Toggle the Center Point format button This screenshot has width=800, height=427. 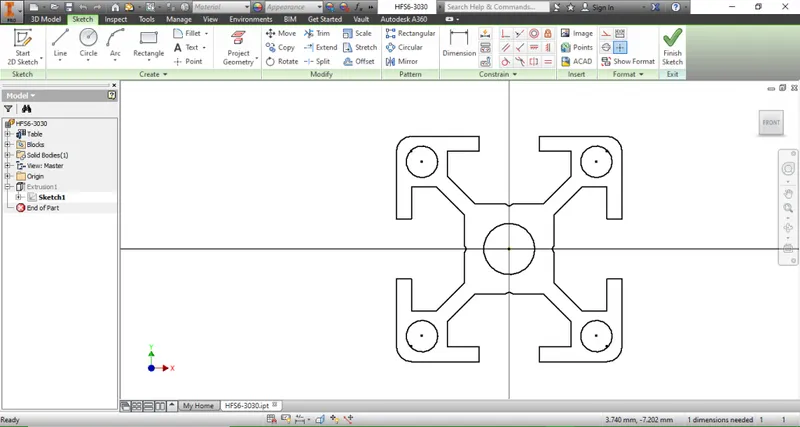pos(620,47)
